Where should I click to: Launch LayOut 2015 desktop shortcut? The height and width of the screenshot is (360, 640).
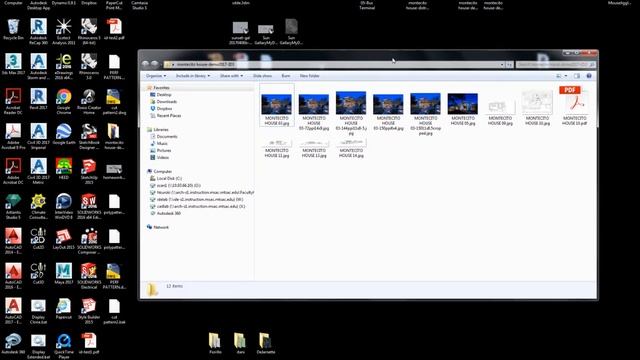tap(64, 239)
